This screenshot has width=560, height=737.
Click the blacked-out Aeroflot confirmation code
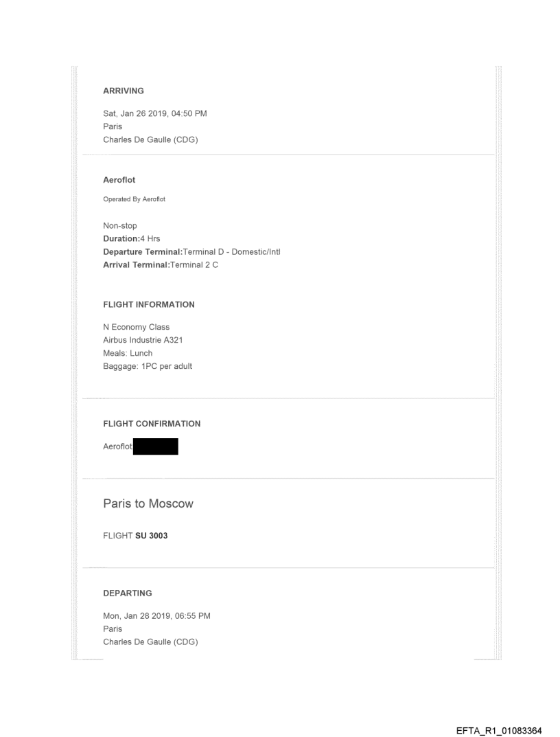click(x=155, y=446)
